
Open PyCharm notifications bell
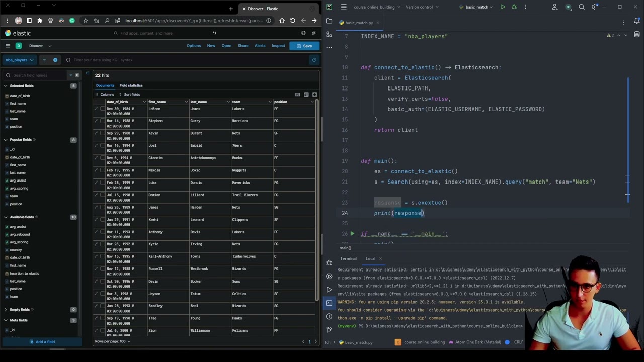[637, 21]
